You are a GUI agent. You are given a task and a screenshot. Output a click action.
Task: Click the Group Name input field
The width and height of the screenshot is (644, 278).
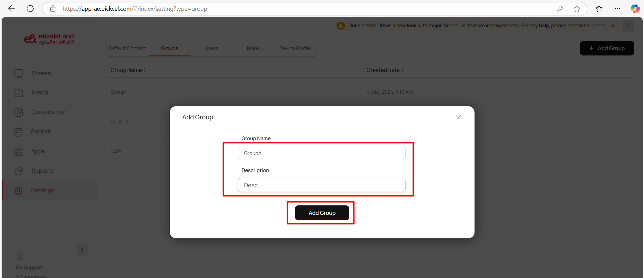321,153
